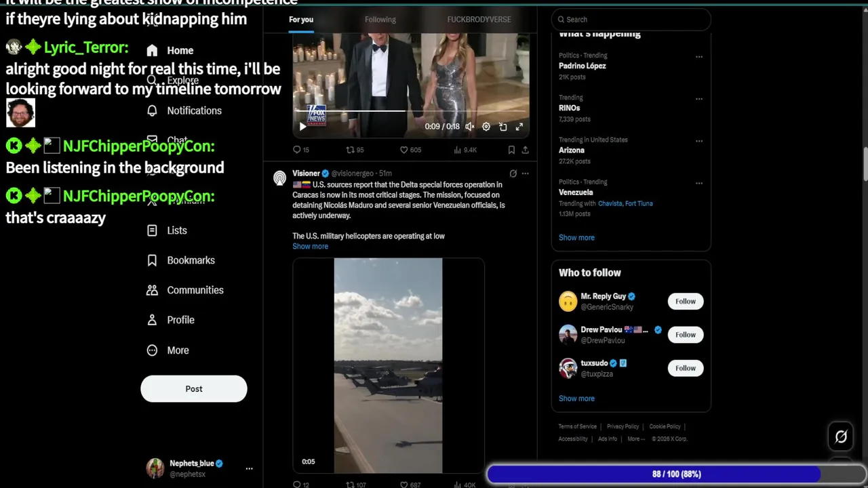Open Notifications bell in sidebar
This screenshot has width=868, height=488.
coord(152,110)
